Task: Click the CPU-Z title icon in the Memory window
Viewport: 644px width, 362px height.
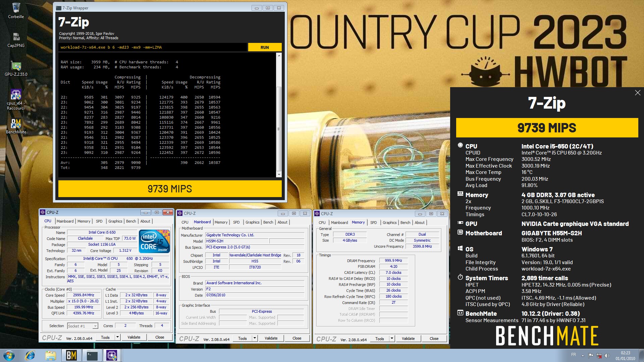Action: coord(317,214)
